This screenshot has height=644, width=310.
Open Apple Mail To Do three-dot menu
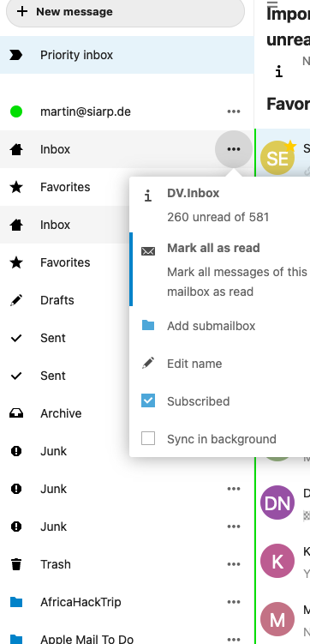point(234,639)
